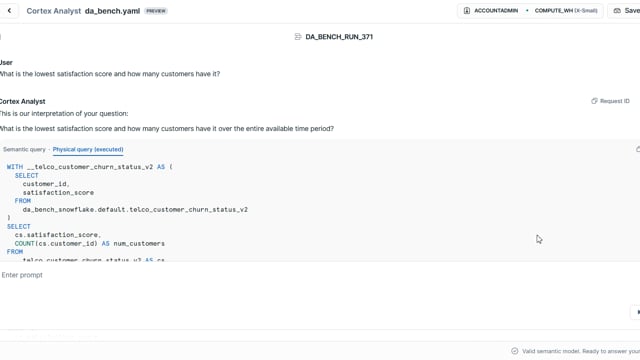The image size is (640, 360).
Task: Open the ACCOUNTADMIN role selector
Action: (491, 11)
